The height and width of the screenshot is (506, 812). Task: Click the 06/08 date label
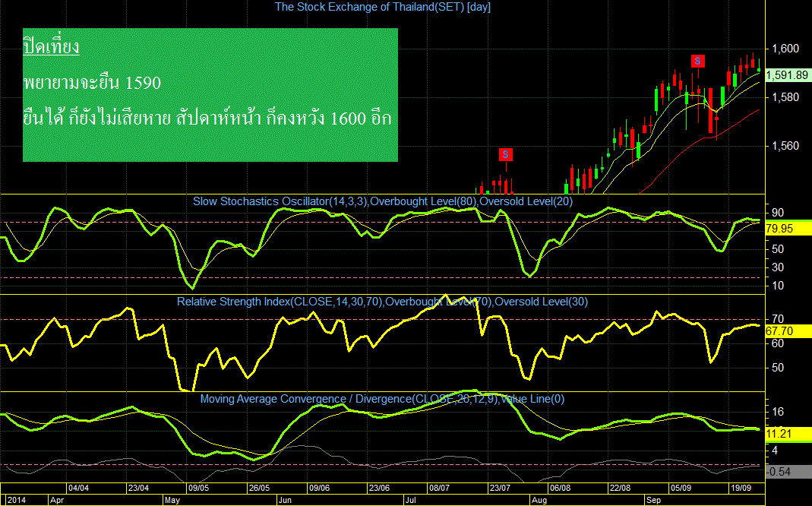pos(561,488)
